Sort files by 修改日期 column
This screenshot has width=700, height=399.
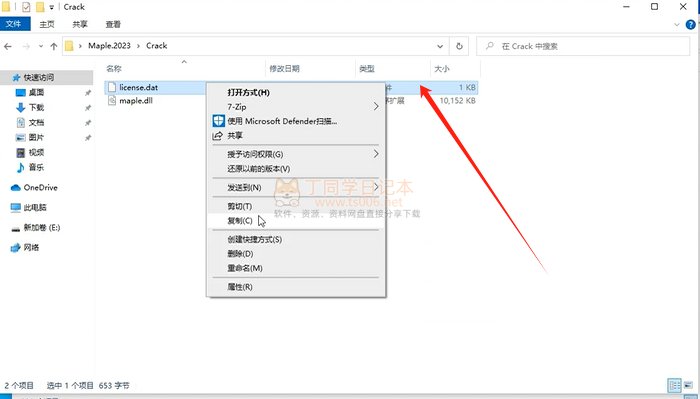[x=284, y=68]
